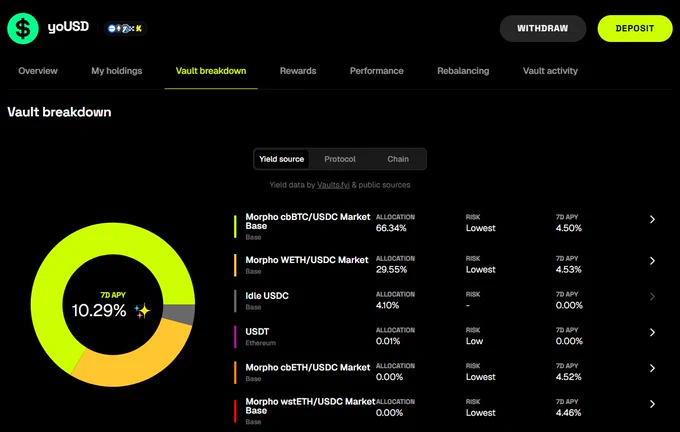Open the Vault activity tab

click(x=550, y=71)
